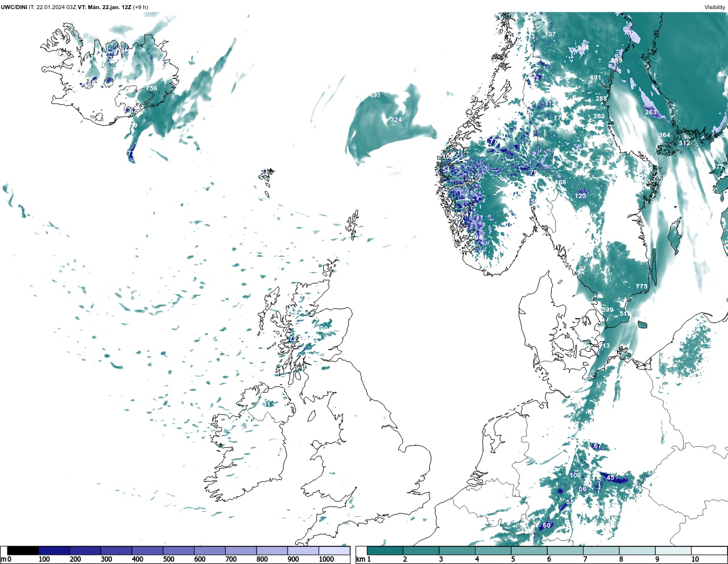Click the '(+9 h)' forecast offset text

click(x=140, y=7)
